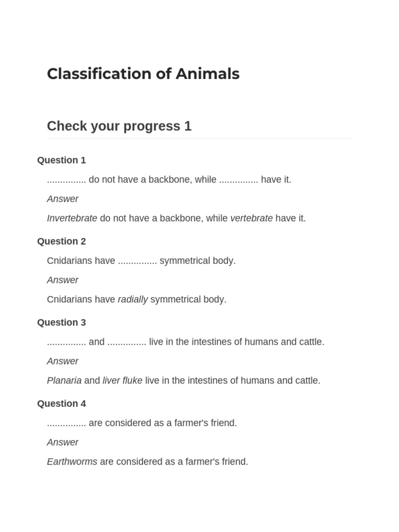
Task: Click the Answer label under Question 4
Action: pos(62,442)
